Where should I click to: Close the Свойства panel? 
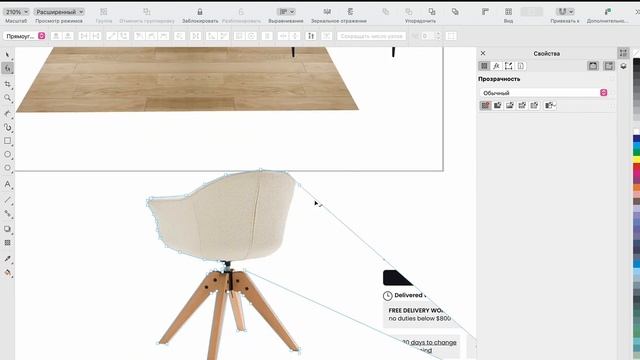click(483, 53)
